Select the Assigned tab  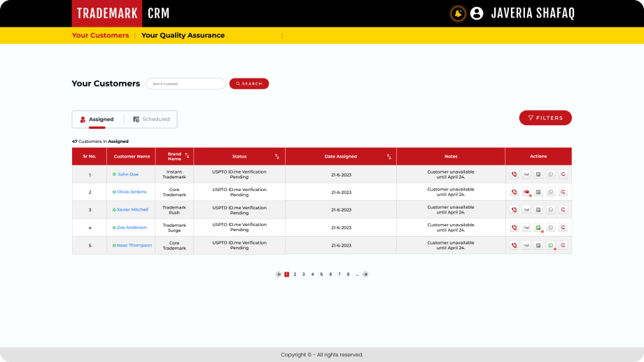[97, 119]
